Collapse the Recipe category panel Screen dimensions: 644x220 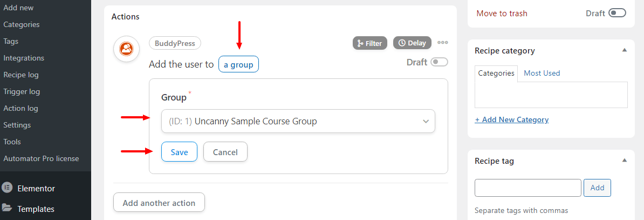(x=624, y=50)
